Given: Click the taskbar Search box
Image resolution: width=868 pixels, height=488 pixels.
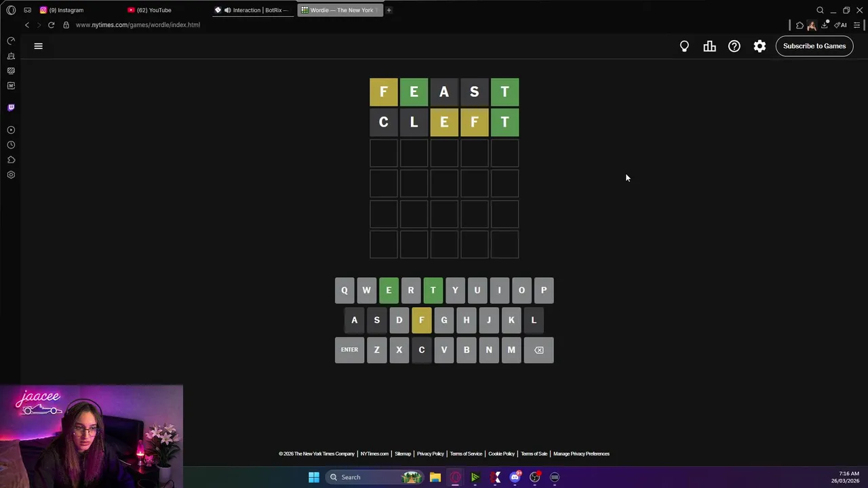Looking at the screenshot, I should pos(374,477).
